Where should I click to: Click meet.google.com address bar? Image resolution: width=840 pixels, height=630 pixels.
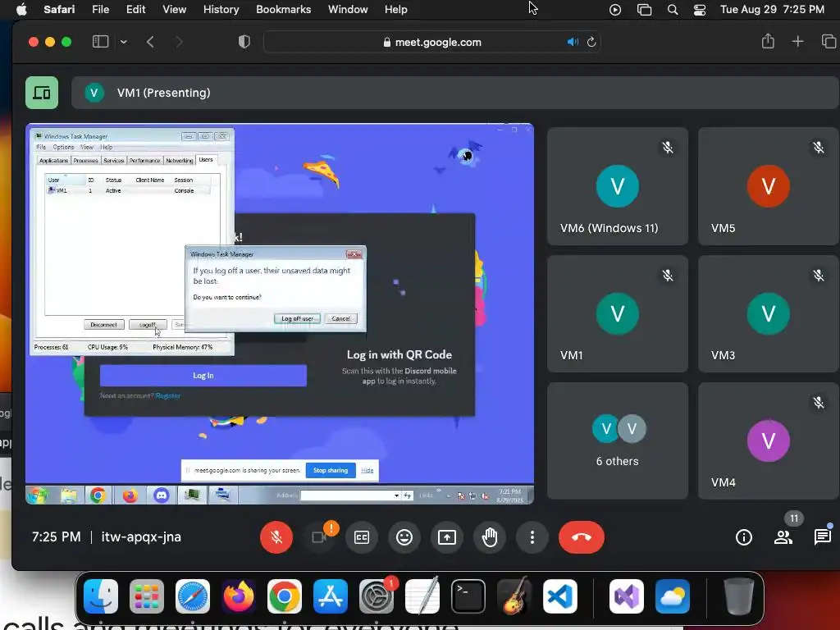pos(432,42)
